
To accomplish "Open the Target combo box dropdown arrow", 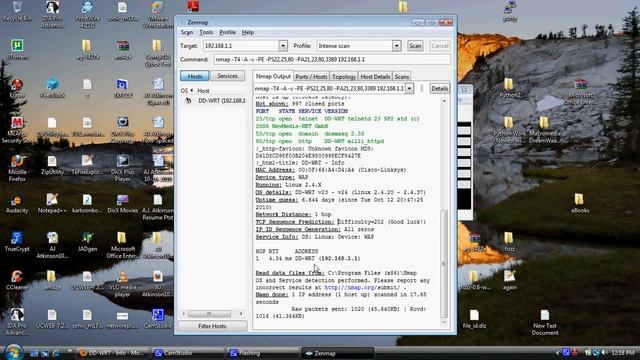I will point(283,46).
